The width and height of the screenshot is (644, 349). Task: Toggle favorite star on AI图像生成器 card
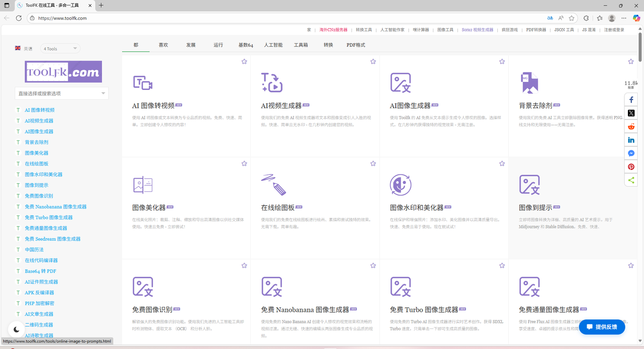click(502, 62)
